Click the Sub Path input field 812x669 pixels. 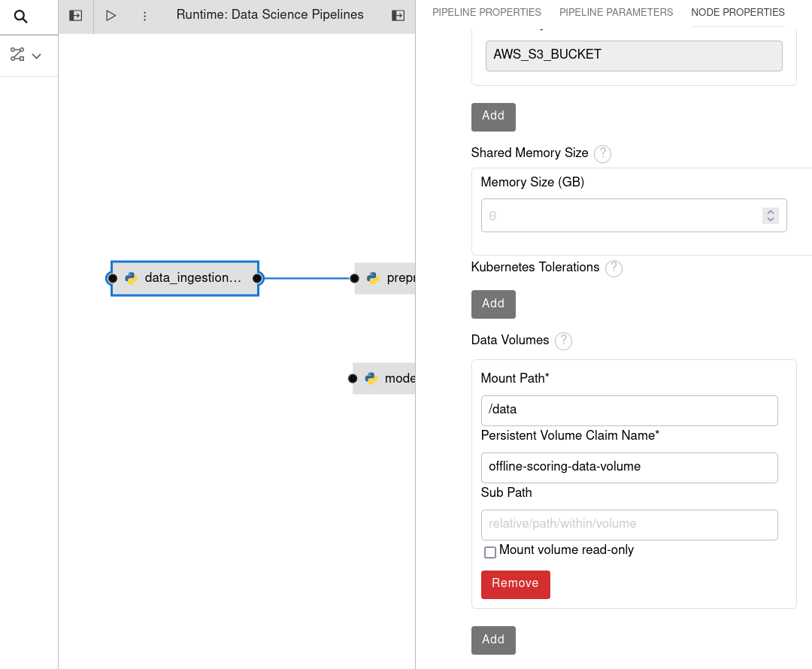point(629,525)
